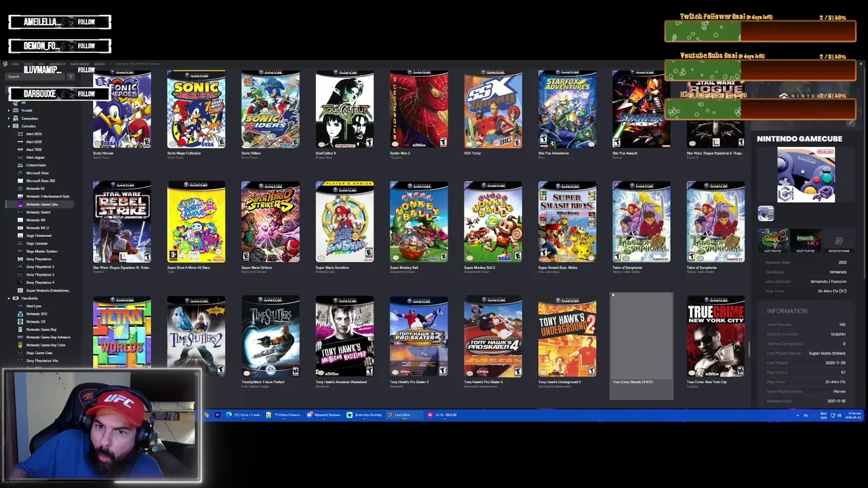Open the Sonic Riders box art
The width and height of the screenshot is (868, 488).
[x=270, y=109]
